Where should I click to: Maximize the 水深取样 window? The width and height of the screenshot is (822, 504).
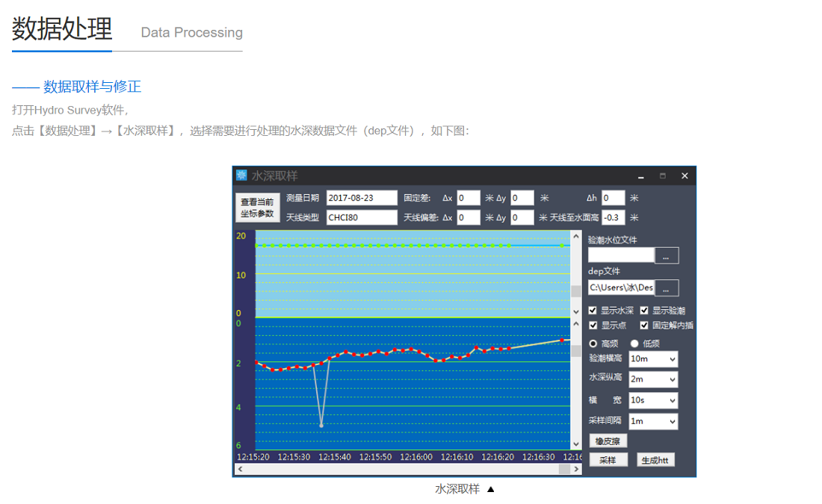(662, 176)
